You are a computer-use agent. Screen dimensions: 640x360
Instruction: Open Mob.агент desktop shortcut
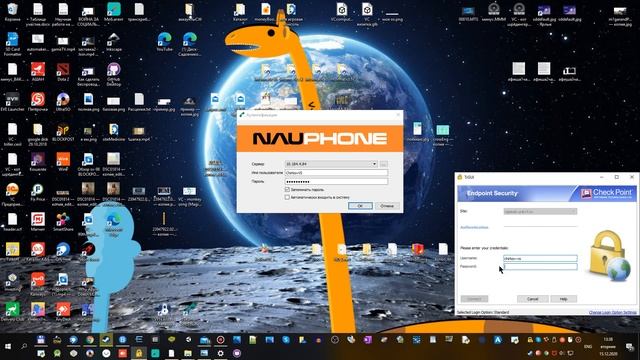(x=113, y=12)
